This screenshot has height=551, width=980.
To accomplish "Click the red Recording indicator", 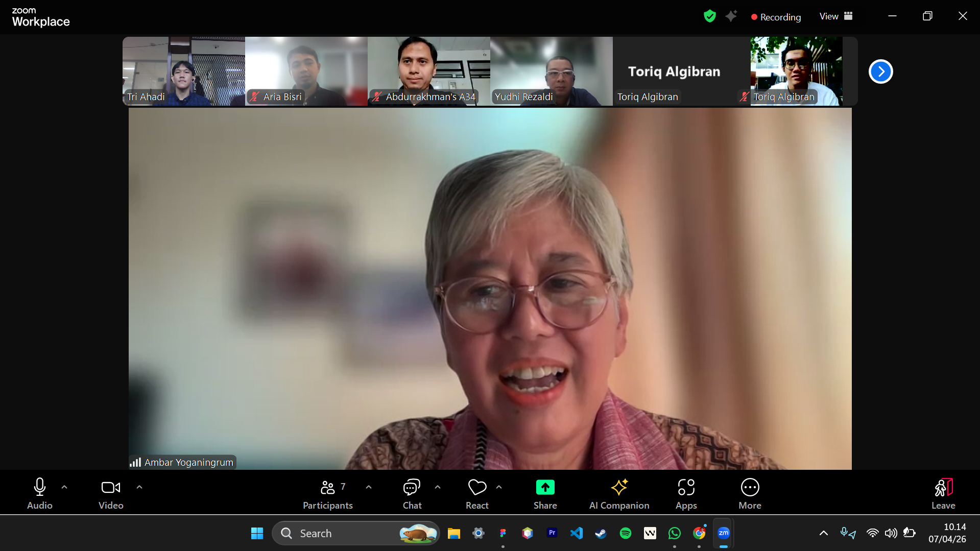I will point(776,17).
